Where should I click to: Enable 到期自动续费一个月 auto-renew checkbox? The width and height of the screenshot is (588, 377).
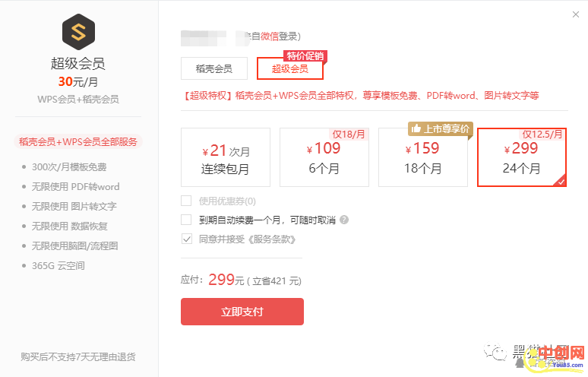pyautogui.click(x=186, y=220)
